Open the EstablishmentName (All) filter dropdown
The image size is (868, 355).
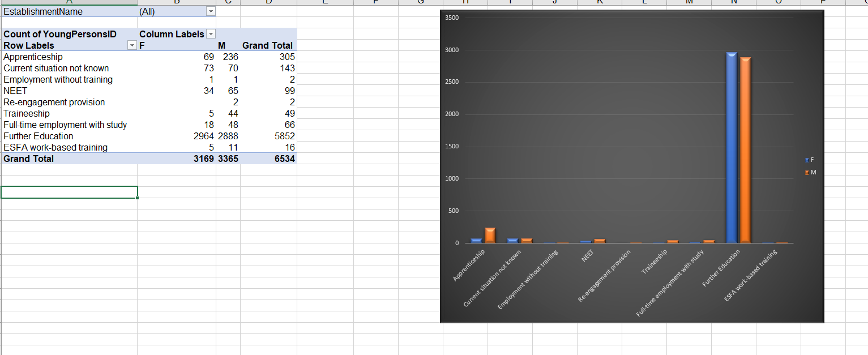[211, 11]
